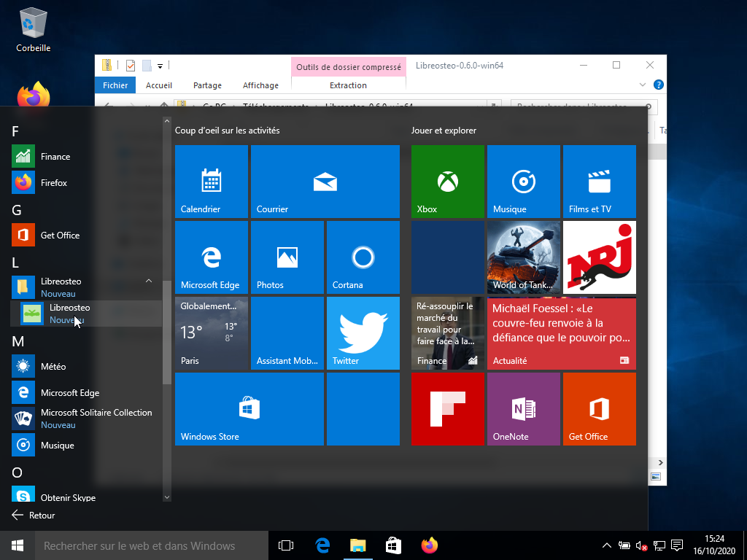Open Microsoft Edge in the app list
Image resolution: width=747 pixels, height=560 pixels.
coord(86,392)
